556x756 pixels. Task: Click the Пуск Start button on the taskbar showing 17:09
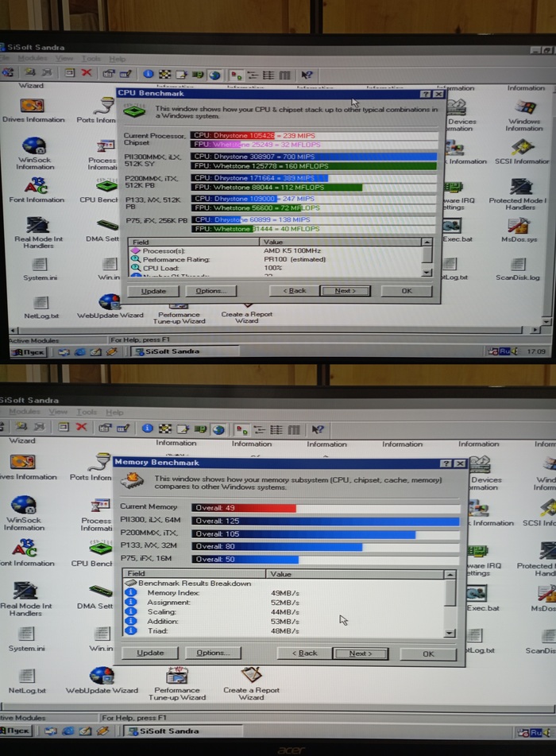coord(29,352)
